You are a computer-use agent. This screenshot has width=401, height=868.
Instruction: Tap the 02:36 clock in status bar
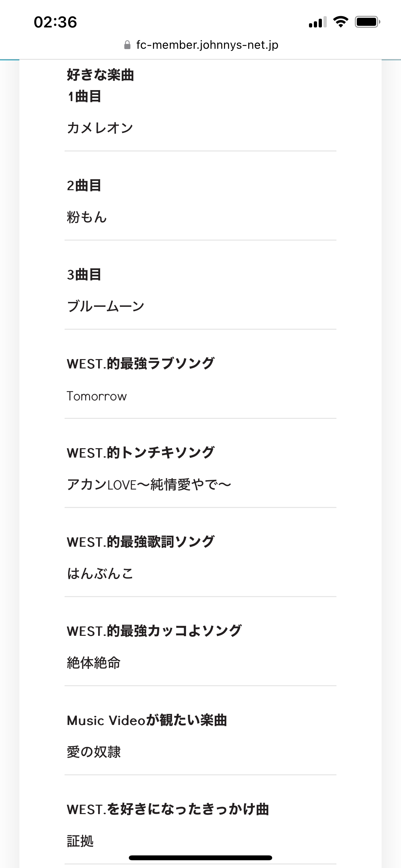click(56, 22)
